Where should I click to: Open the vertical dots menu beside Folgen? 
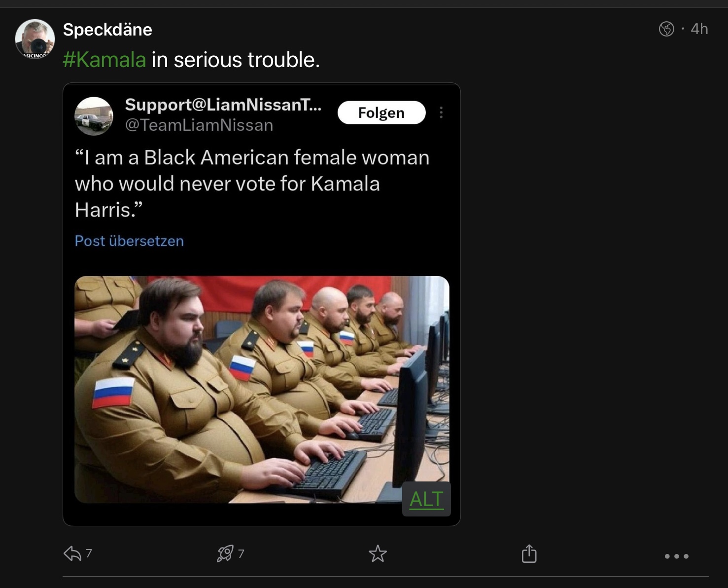(441, 113)
